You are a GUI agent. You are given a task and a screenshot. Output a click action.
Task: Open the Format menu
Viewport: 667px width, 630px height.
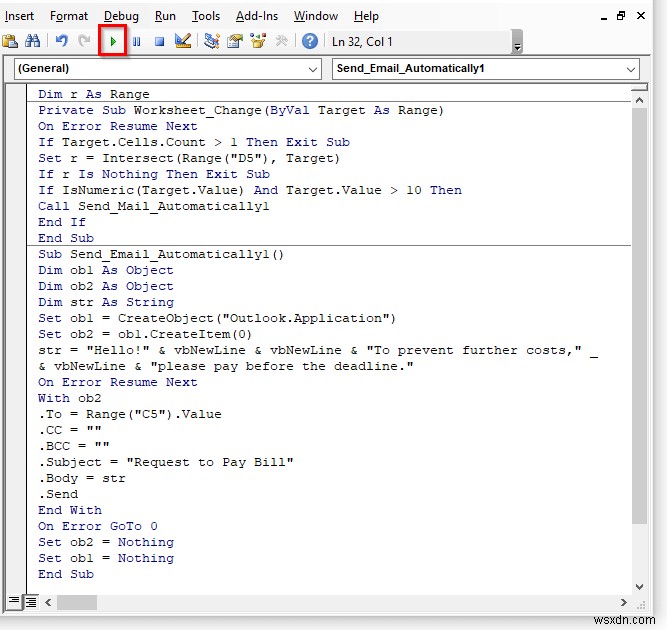coord(69,16)
